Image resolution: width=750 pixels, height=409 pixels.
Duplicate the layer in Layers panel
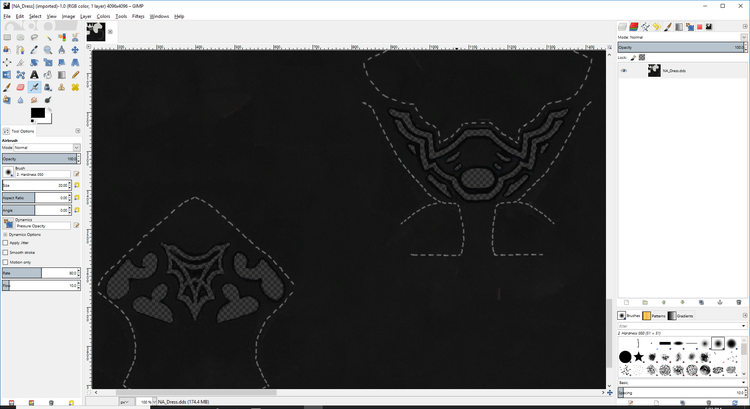pos(701,302)
